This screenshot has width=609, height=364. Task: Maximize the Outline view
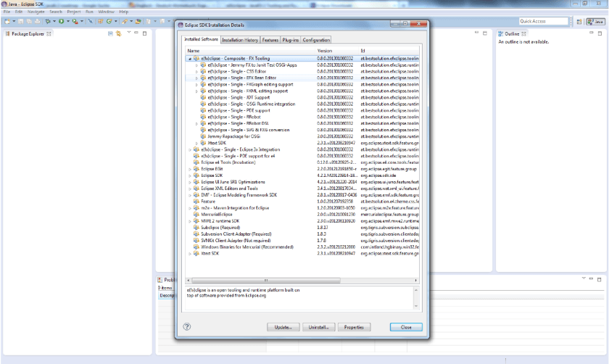[x=600, y=33]
